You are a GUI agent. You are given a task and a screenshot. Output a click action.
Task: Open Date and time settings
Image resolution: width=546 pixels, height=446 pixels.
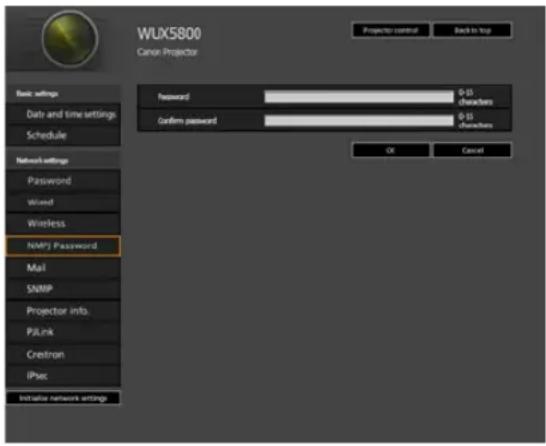63,114
